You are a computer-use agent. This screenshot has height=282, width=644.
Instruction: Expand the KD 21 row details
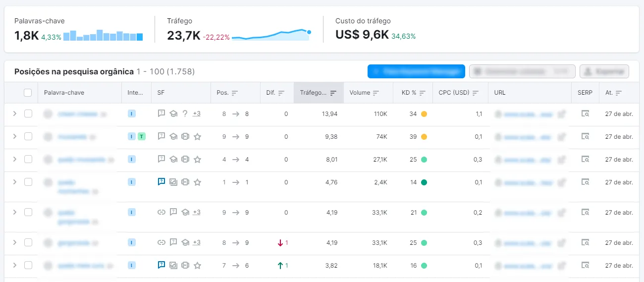[14, 212]
